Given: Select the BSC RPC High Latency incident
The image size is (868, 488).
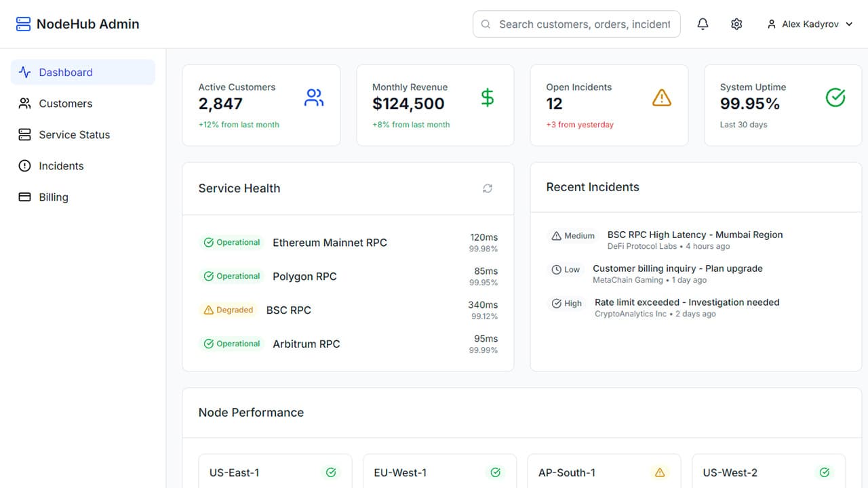Looking at the screenshot, I should tap(694, 234).
